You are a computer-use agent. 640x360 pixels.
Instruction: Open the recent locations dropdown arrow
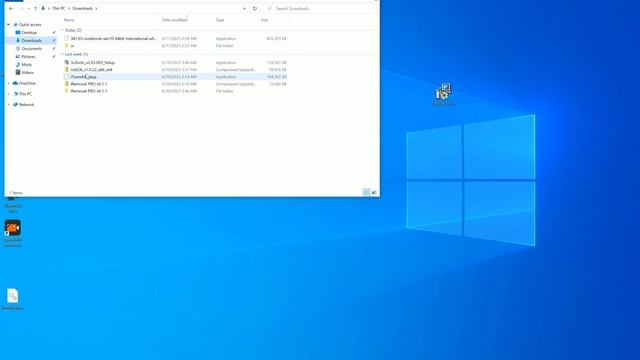(29, 9)
